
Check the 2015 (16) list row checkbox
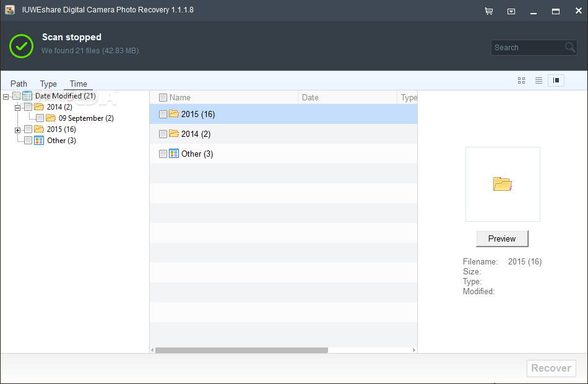pos(163,114)
